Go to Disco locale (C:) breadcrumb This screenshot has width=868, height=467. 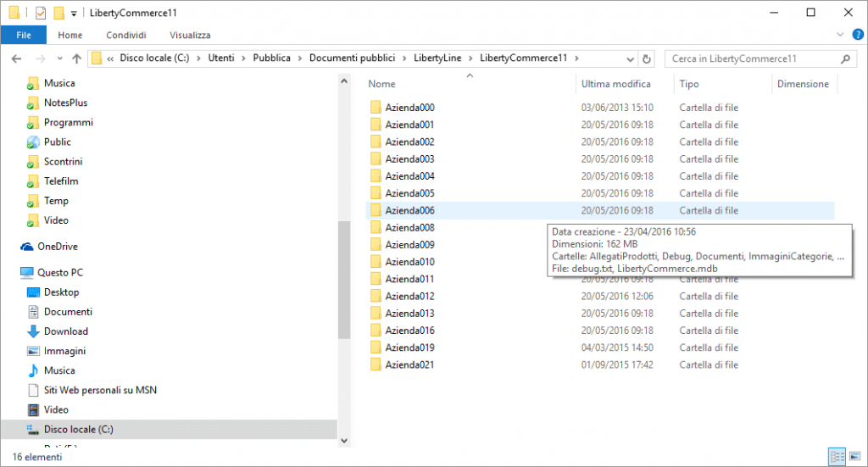tap(154, 58)
